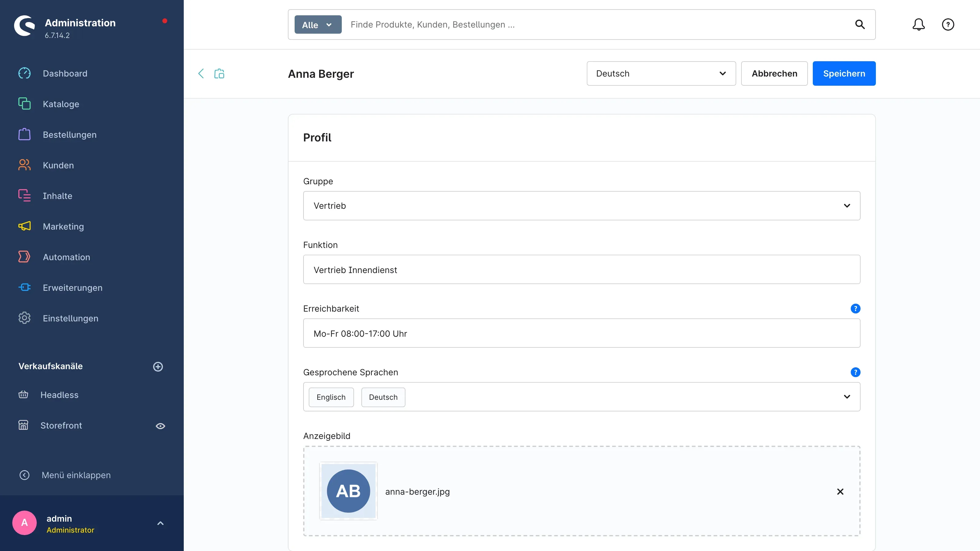The width and height of the screenshot is (980, 551).
Task: Open the notifications bell
Action: 918,25
